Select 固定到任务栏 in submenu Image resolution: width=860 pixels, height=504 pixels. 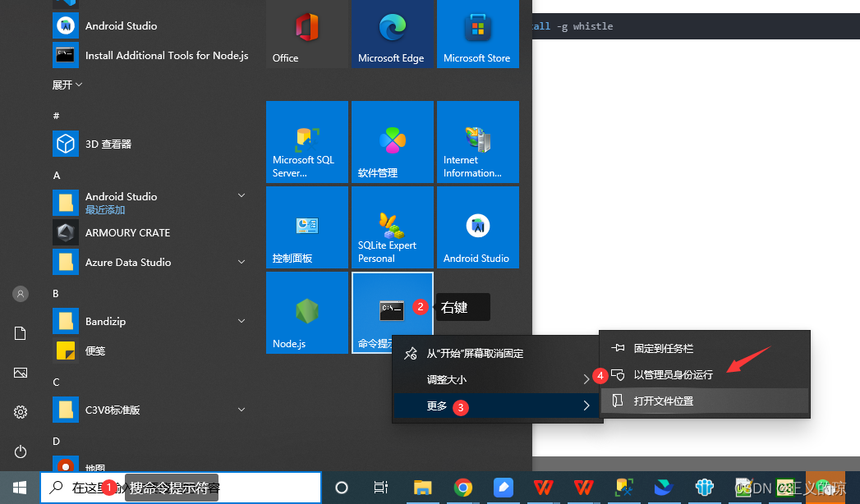pos(705,348)
